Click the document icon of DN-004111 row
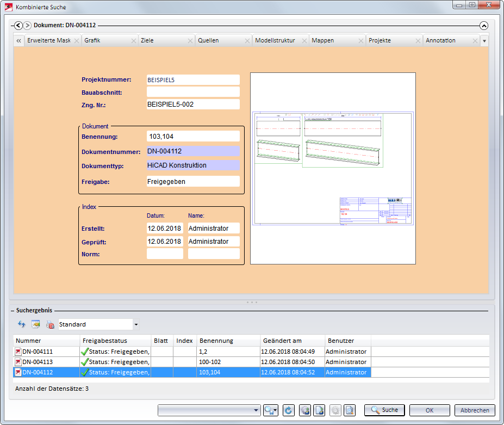Image resolution: width=504 pixels, height=425 pixels. tap(18, 352)
